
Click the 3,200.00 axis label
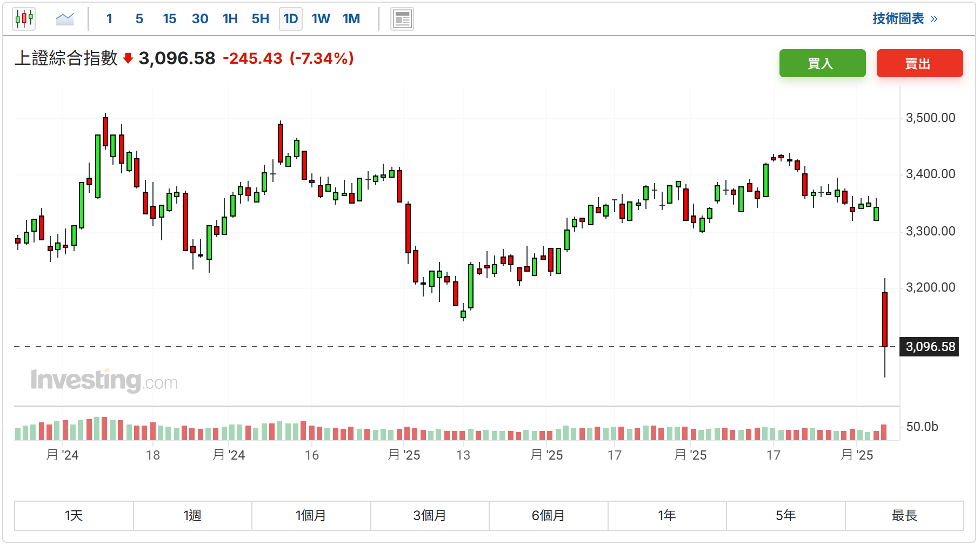(x=930, y=287)
